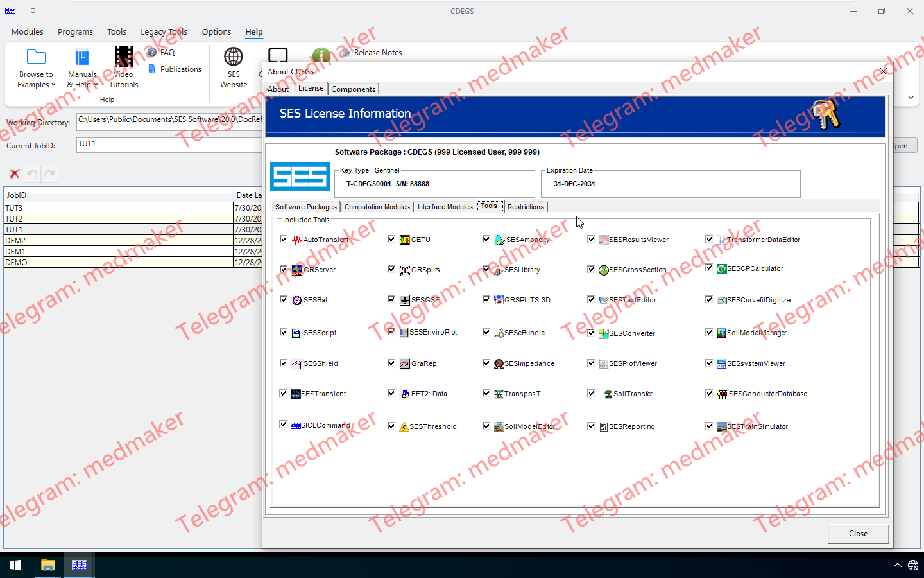Toggle the AutoTransient checkbox
The width and height of the screenshot is (924, 578).
click(284, 239)
